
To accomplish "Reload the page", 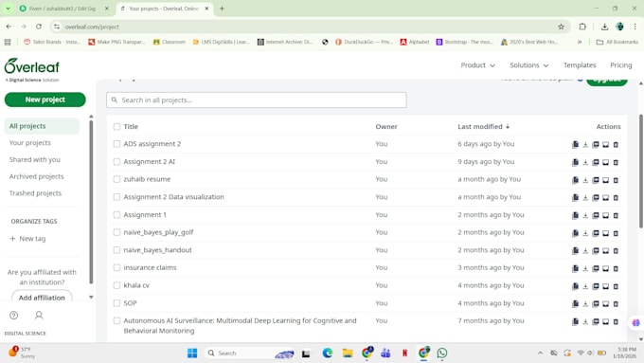I will (39, 27).
